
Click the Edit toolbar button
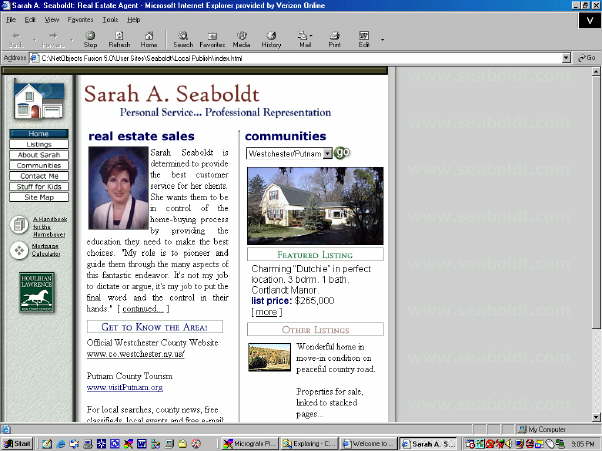(364, 40)
